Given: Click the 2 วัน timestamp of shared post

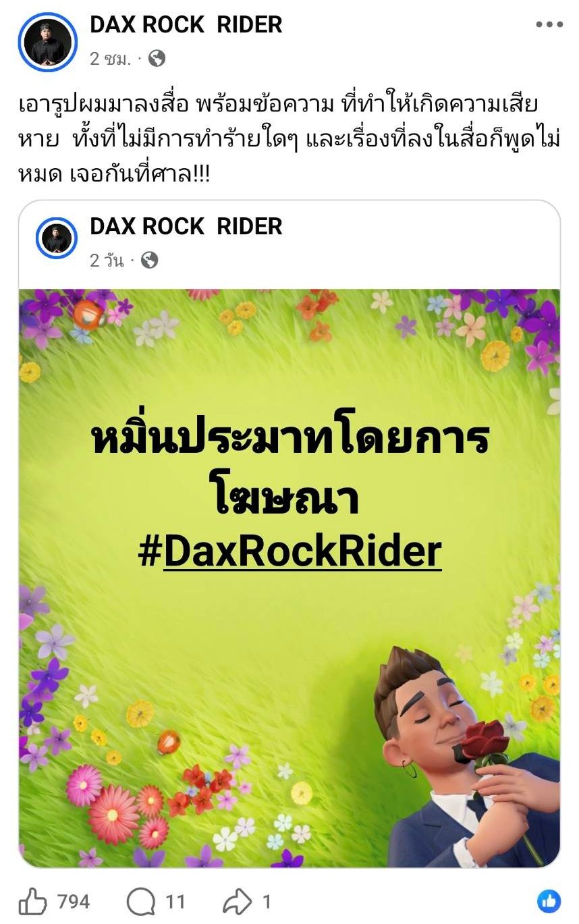Looking at the screenshot, I should (107, 260).
